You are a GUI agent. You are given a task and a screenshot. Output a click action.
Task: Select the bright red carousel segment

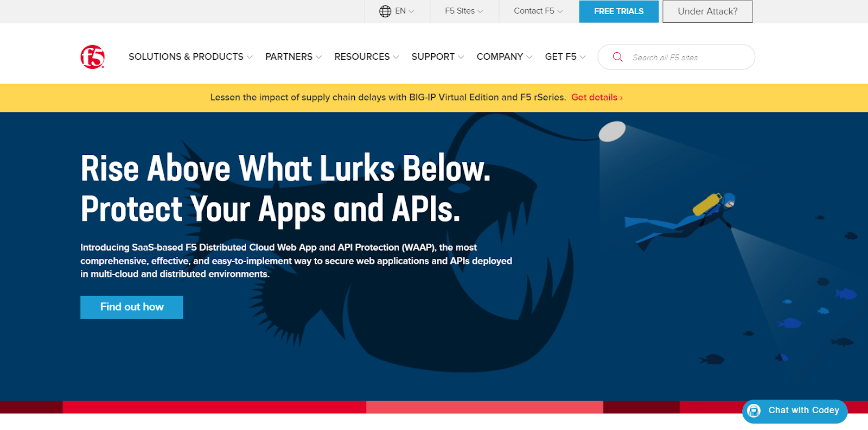(214, 407)
